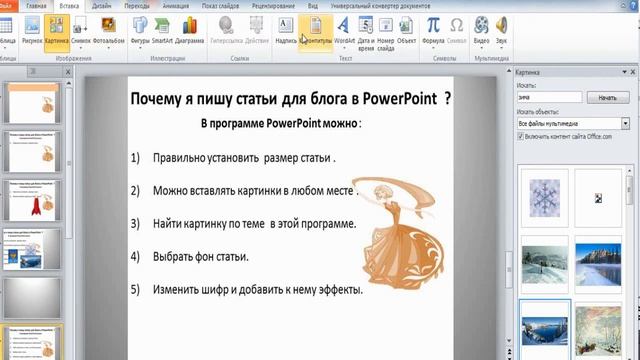The image size is (640, 360).
Task: Select the first slide thumbnail
Action: 32,103
